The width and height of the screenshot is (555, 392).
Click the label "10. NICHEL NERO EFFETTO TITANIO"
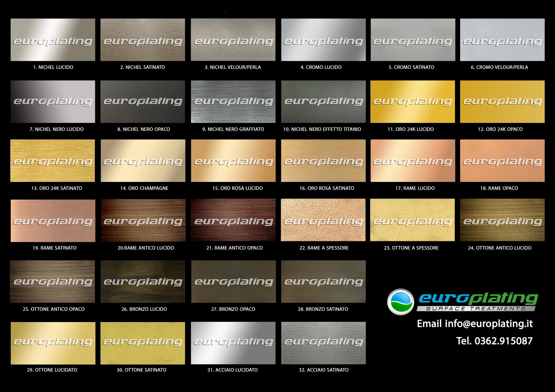click(x=322, y=129)
